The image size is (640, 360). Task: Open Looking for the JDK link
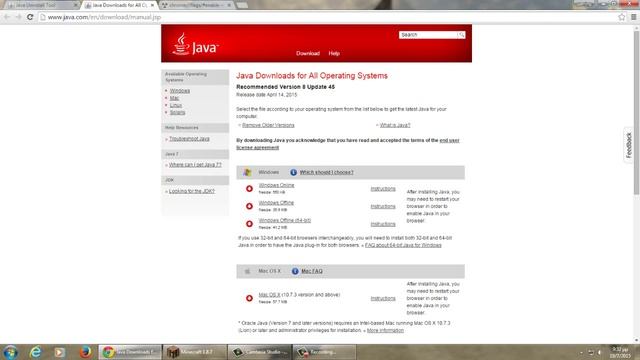click(x=191, y=191)
